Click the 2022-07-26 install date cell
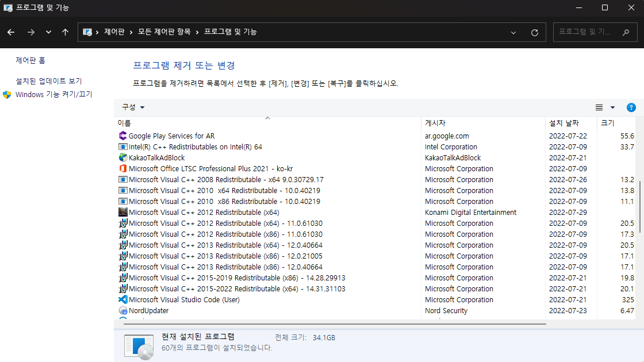The height and width of the screenshot is (362, 644). [x=568, y=179]
